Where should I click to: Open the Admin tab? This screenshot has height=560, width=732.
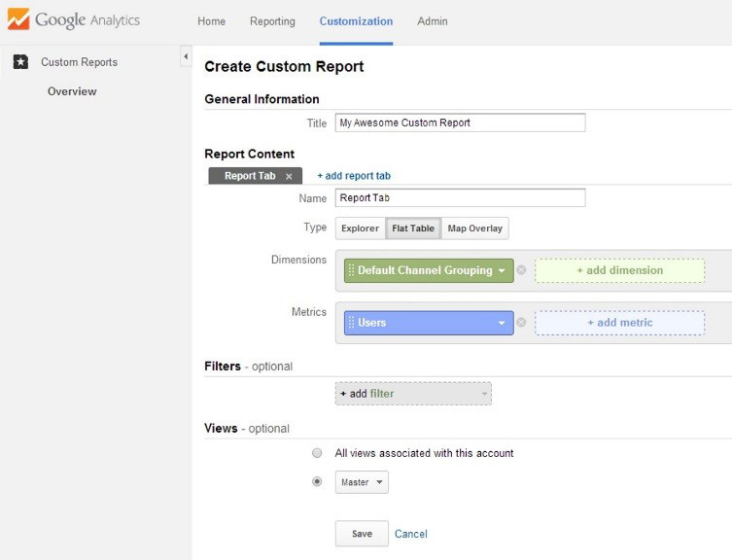coord(433,21)
